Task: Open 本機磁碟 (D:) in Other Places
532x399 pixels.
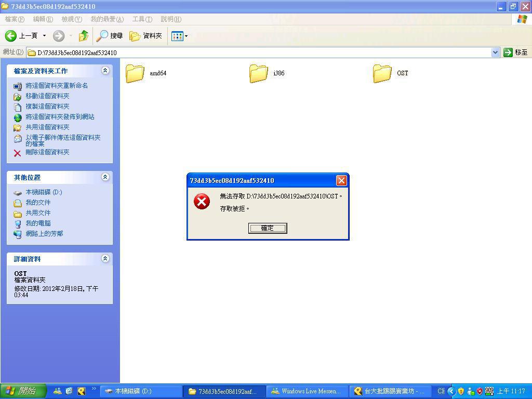Action: [44, 192]
